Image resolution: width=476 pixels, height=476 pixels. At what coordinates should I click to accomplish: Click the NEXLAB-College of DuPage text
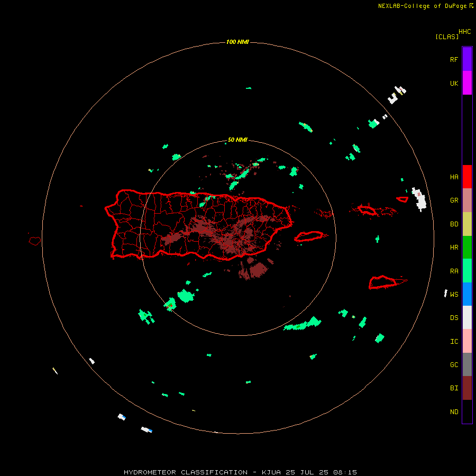[422, 6]
